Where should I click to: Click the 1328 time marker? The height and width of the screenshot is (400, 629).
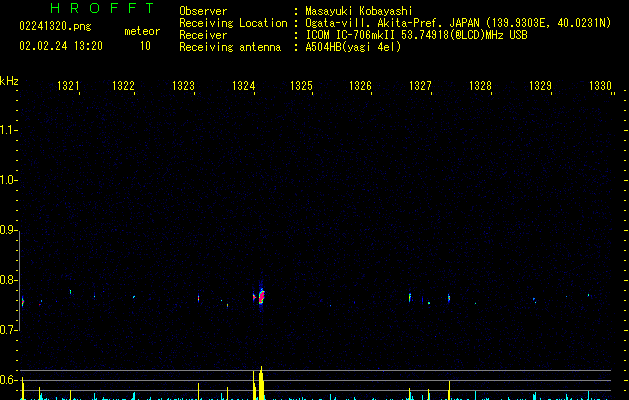pos(480,86)
